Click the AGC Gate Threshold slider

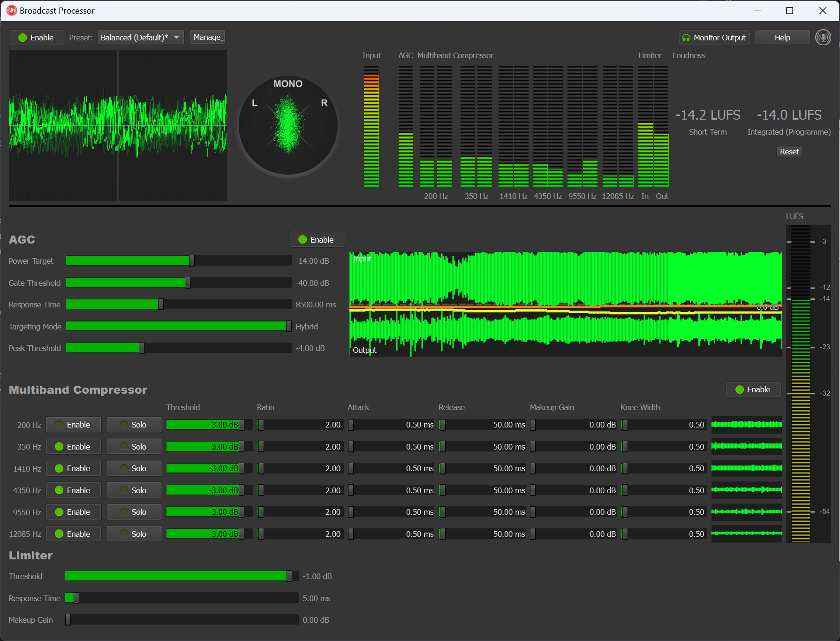pyautogui.click(x=179, y=282)
